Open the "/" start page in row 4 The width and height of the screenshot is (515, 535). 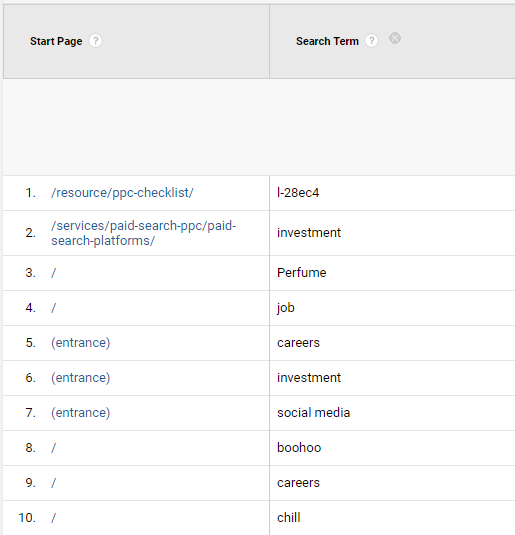click(54, 308)
